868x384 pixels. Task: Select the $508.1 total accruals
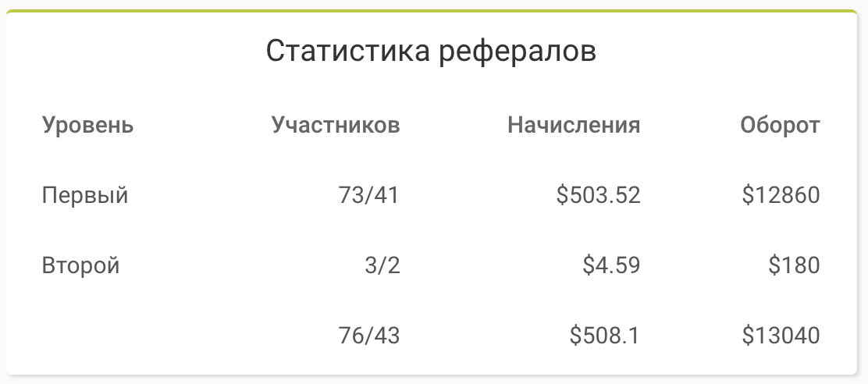click(x=604, y=336)
